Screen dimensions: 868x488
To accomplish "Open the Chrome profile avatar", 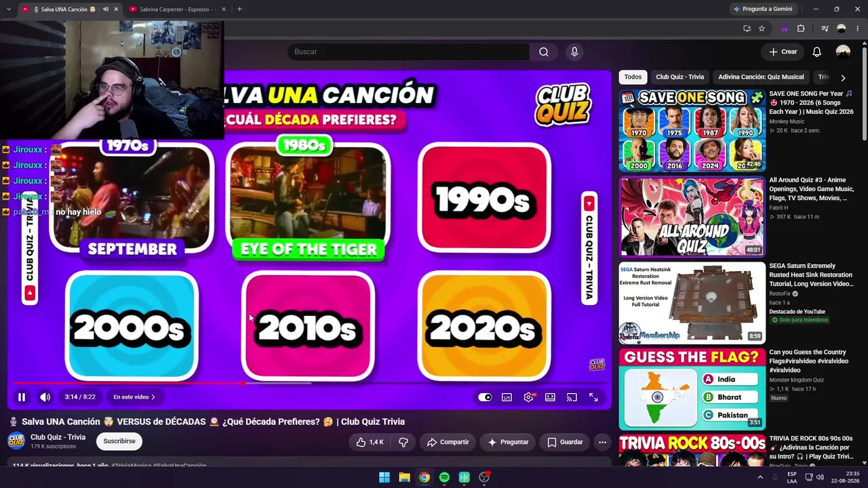I will click(x=842, y=28).
